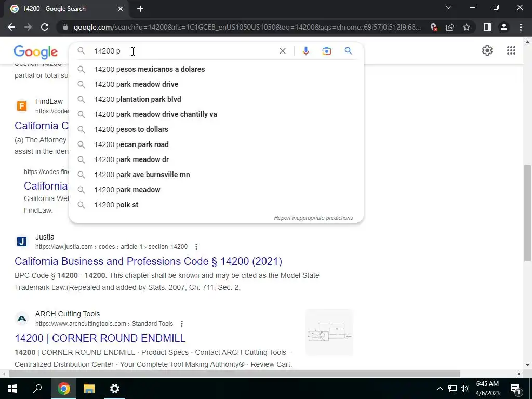Click the vertical scrollbar thumb
This screenshot has height=399, width=532.
[527, 212]
